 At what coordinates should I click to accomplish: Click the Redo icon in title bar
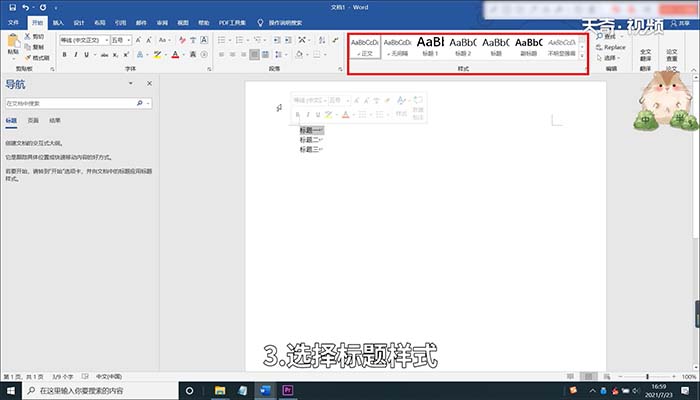point(43,7)
